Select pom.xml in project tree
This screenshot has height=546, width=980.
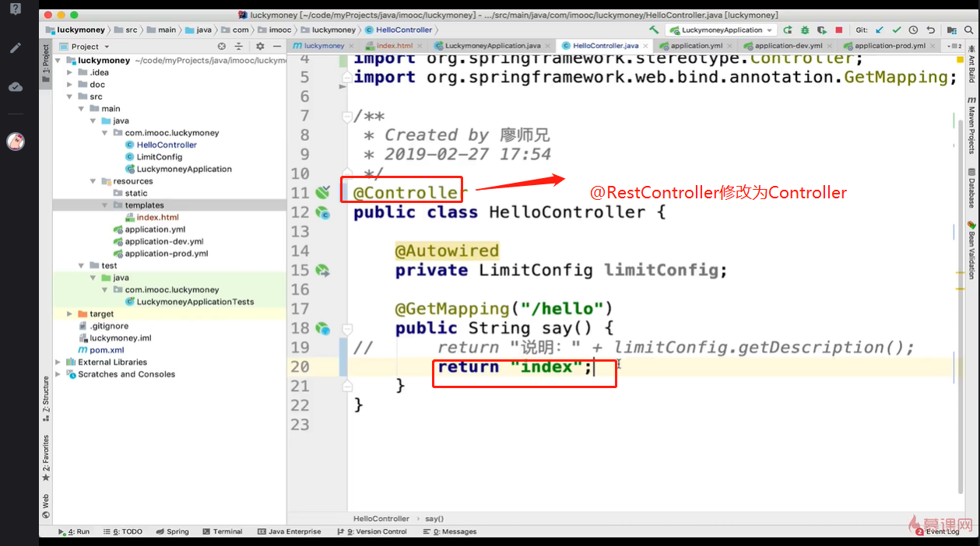point(107,350)
